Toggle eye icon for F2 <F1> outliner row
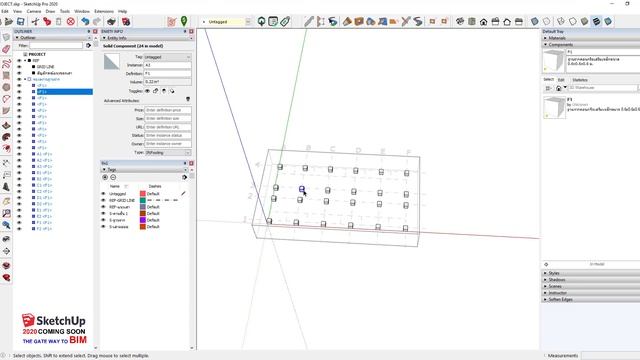This screenshot has width=640, height=360. (19, 229)
